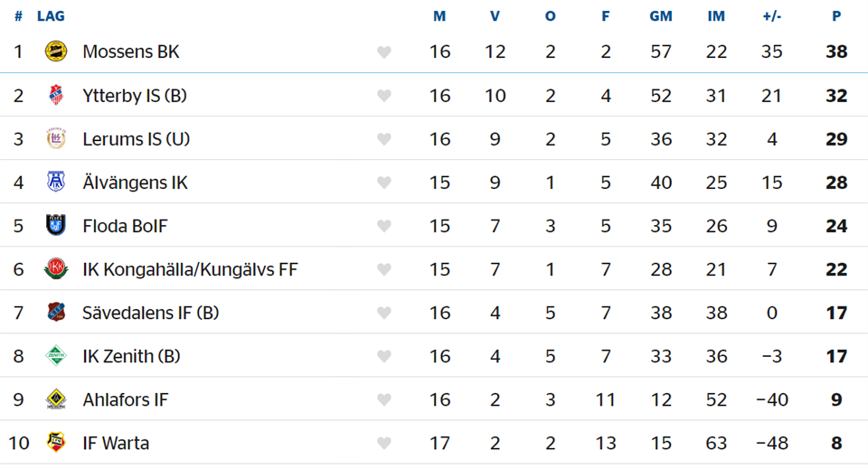Click the IK Kongahälla/Kungälvs FF logo
868x469 pixels.
pyautogui.click(x=56, y=268)
